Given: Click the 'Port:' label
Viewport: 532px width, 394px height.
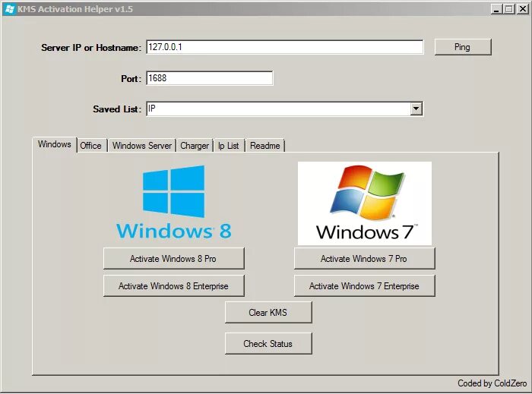Looking at the screenshot, I should 131,79.
